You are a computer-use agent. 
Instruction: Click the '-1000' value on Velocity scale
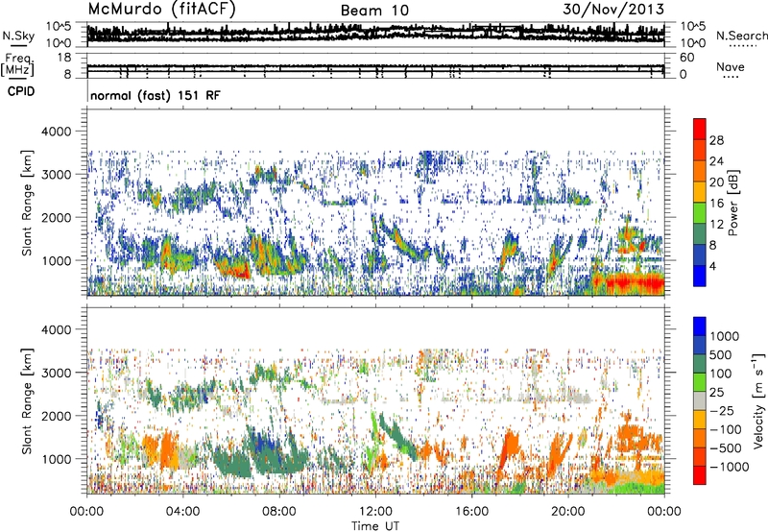730,467
